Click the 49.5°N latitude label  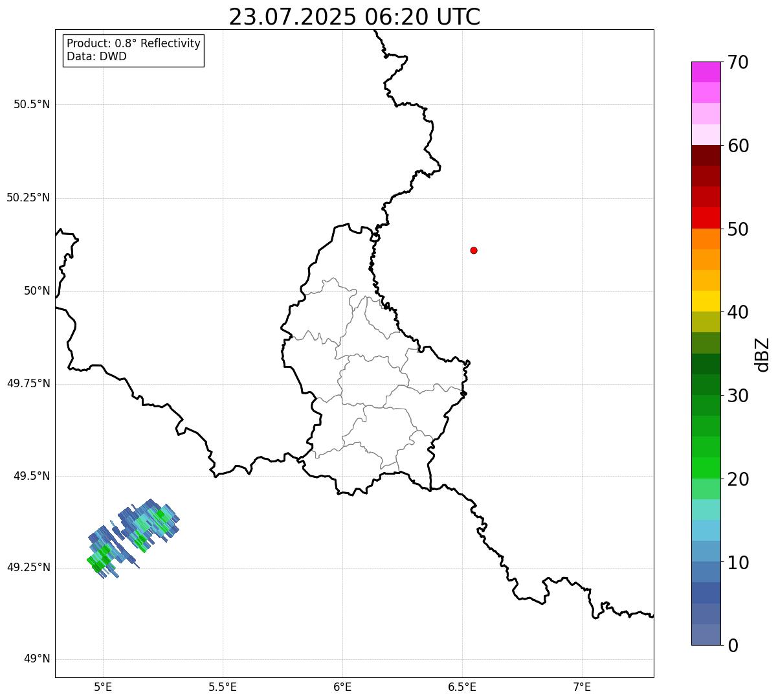[32, 476]
